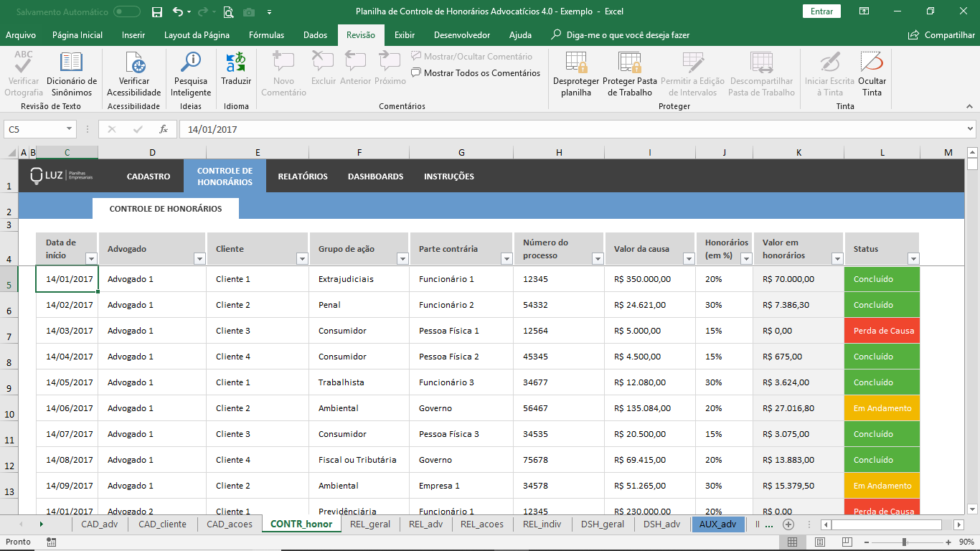
Task: Open Parte contrária filter dropdown
Action: pyautogui.click(x=507, y=258)
